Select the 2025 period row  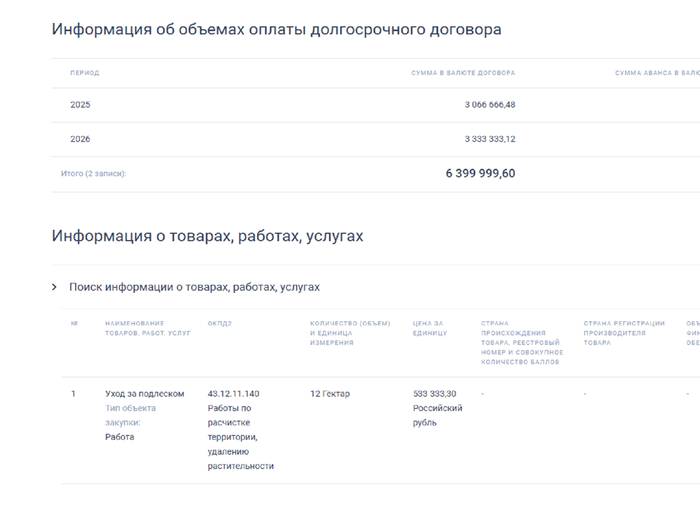point(80,105)
